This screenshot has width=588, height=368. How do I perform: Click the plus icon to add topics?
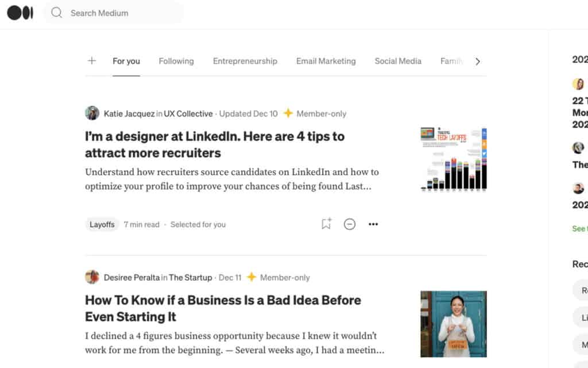tap(92, 61)
